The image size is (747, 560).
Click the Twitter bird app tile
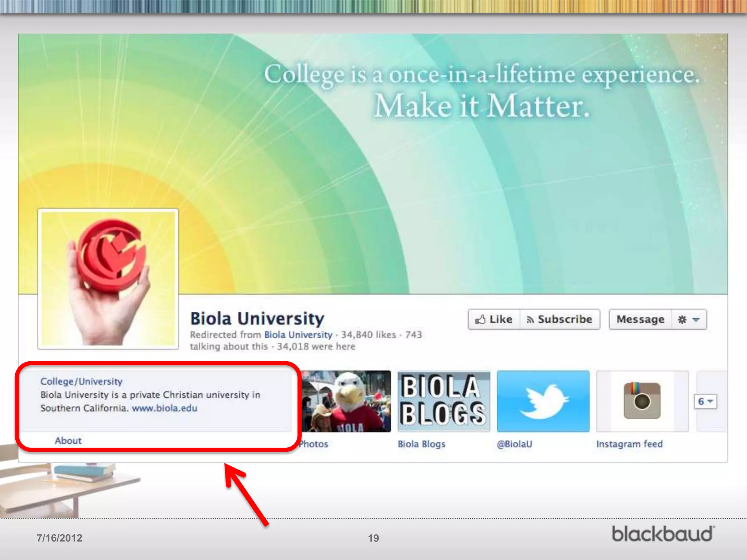[x=543, y=401]
